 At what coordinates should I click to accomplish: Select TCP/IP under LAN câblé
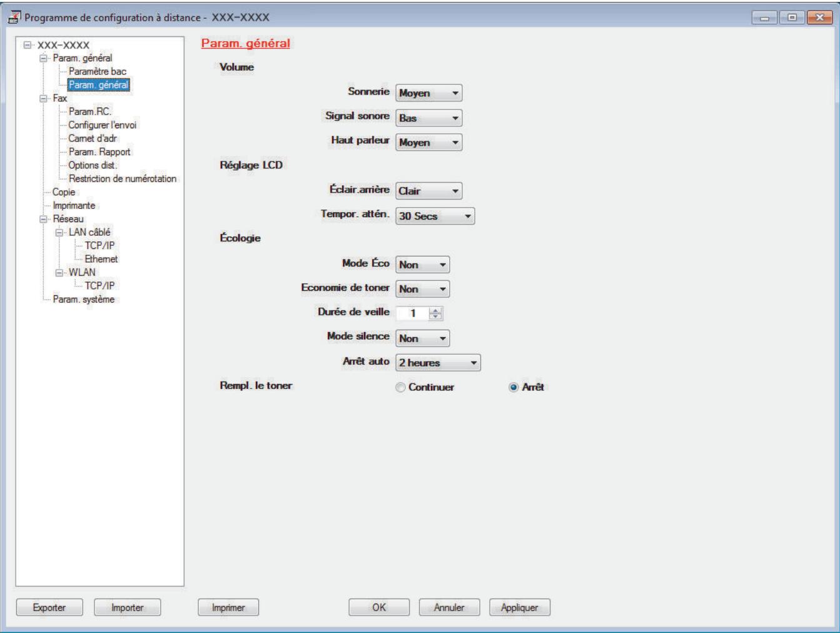pyautogui.click(x=100, y=246)
